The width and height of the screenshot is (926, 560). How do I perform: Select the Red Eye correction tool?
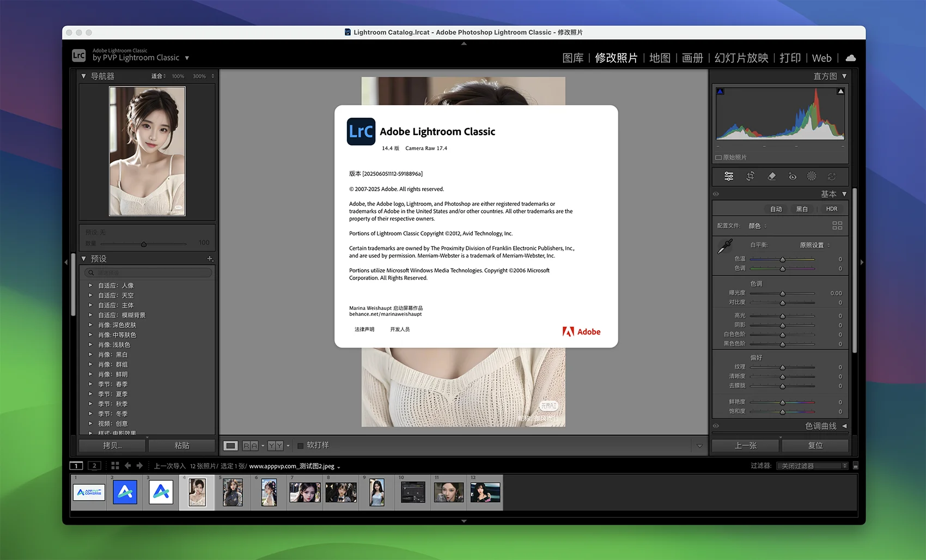pyautogui.click(x=792, y=176)
